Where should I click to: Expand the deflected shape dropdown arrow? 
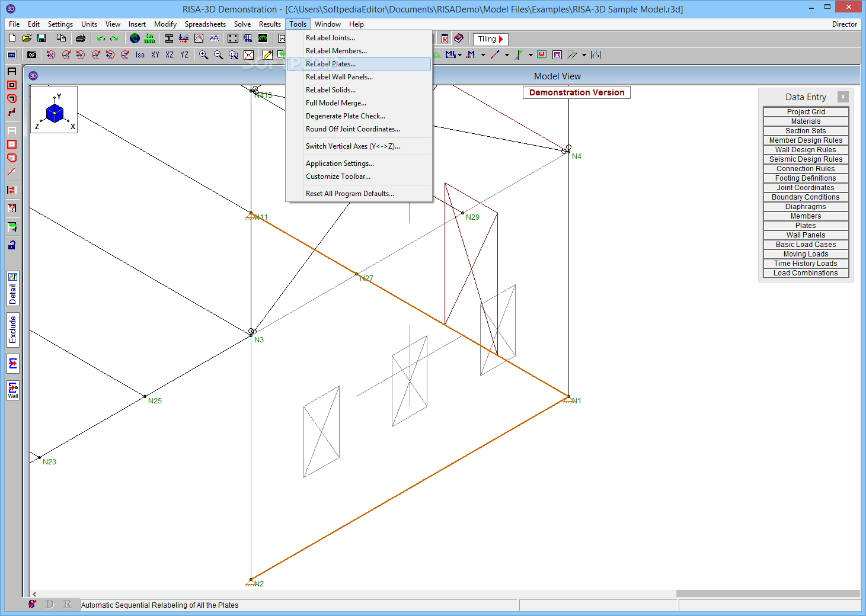pos(584,54)
